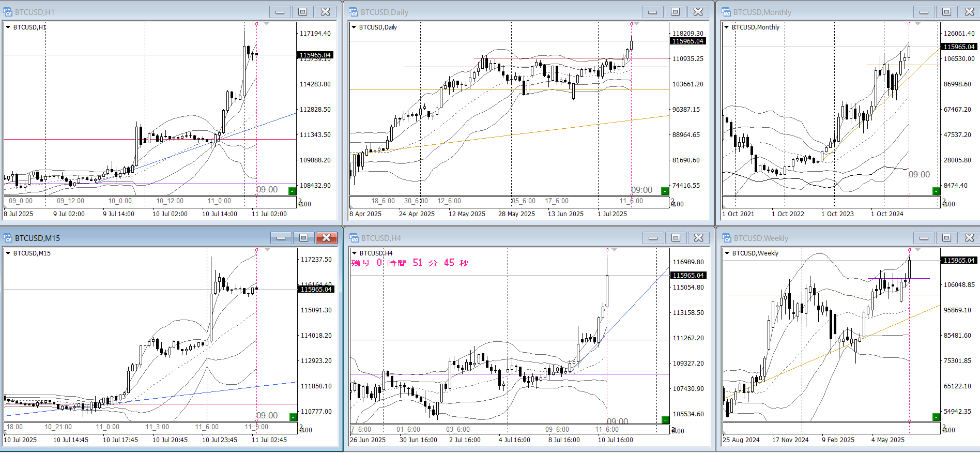Select the chart shift marker atop the H4 chart
Viewport: 980px width, 453px height.
(614, 250)
